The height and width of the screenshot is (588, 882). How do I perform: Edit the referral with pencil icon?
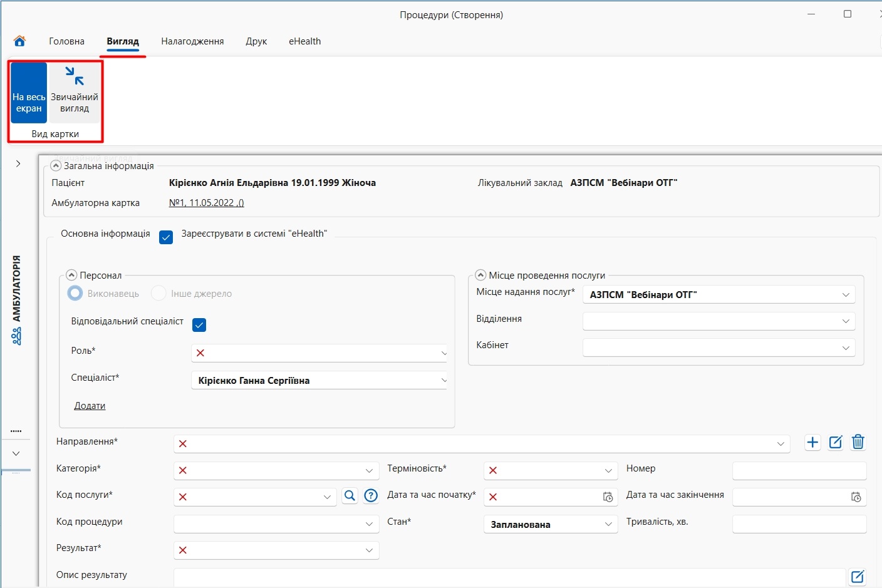click(x=836, y=442)
